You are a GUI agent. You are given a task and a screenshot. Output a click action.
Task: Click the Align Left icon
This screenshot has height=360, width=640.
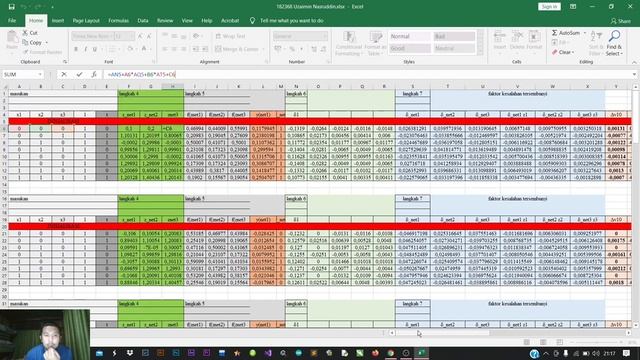tap(165, 49)
